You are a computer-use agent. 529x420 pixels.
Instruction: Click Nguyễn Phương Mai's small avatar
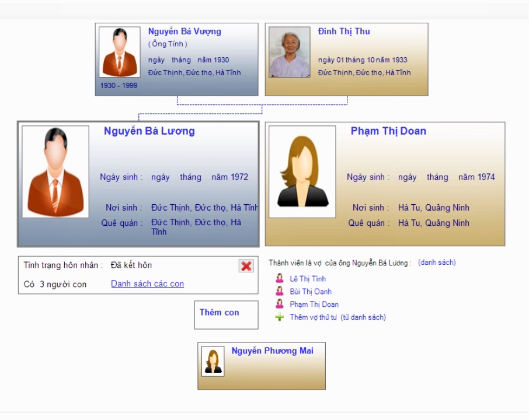pyautogui.click(x=213, y=361)
